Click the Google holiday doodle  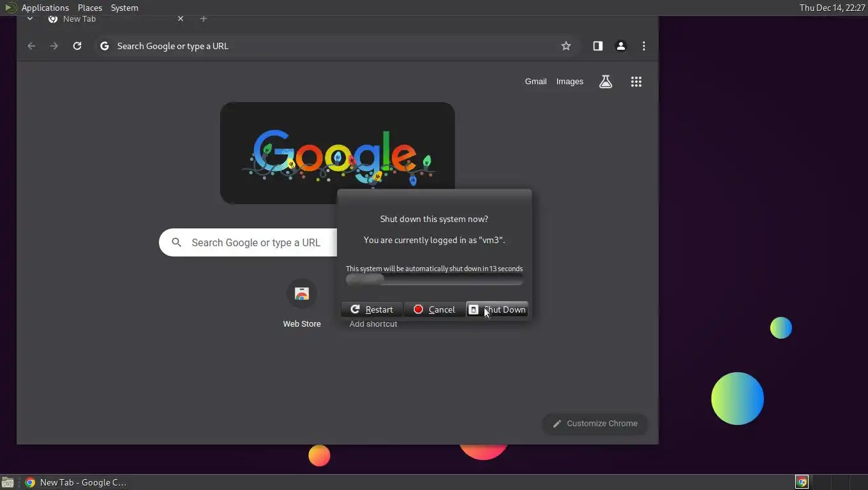(x=338, y=153)
